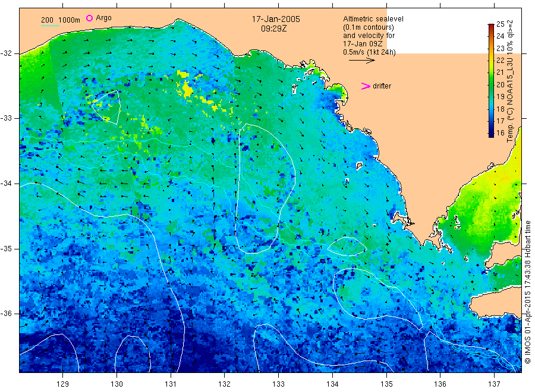Click the 20 degree color scale value

point(500,84)
